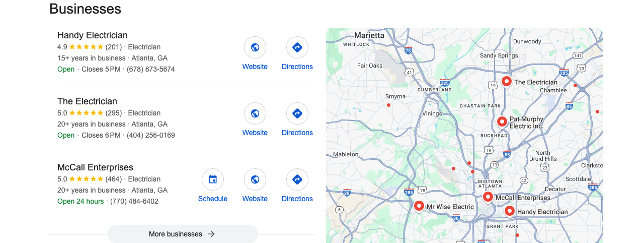The image size is (644, 243).
Task: Open the Handy Electrician listing title
Action: 93,35
